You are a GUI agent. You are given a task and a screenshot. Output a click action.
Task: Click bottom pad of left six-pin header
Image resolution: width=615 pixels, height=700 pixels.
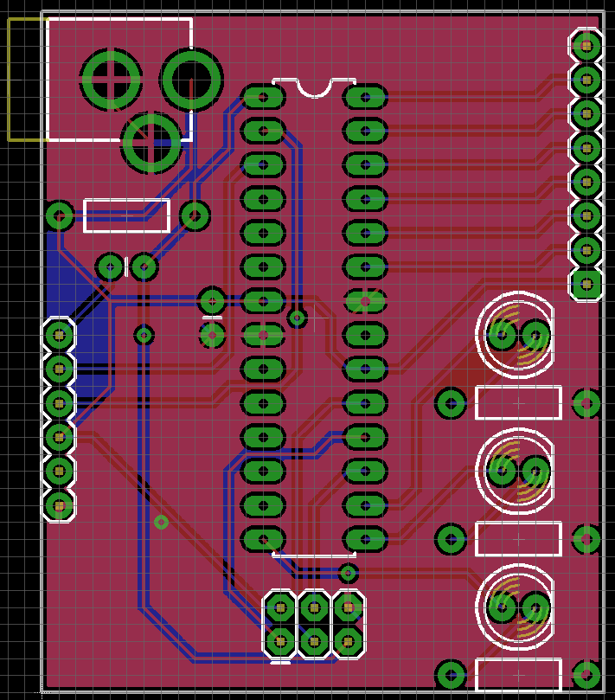coord(59,505)
